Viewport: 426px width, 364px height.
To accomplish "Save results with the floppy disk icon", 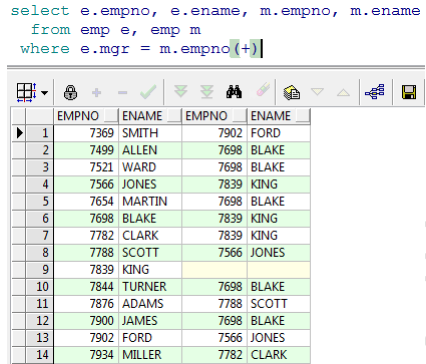I will coord(409,92).
